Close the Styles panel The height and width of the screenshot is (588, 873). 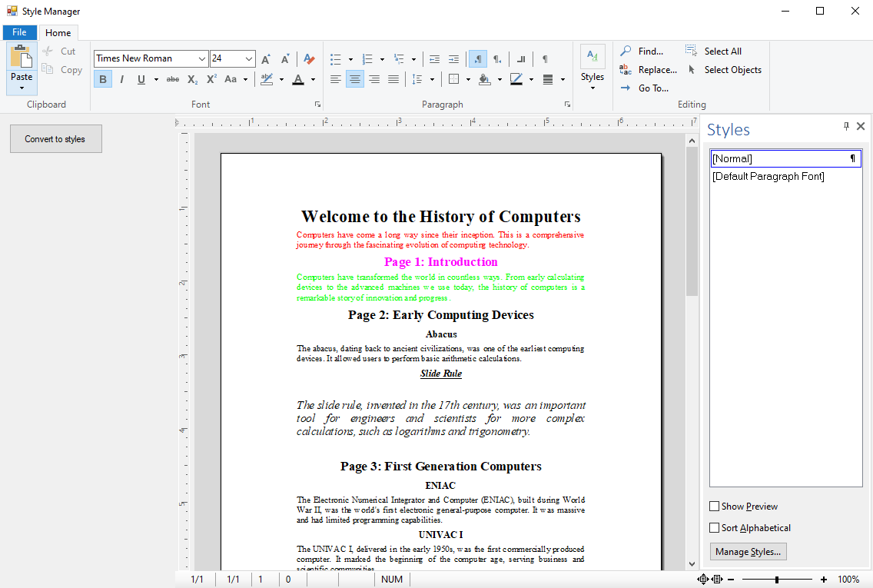pos(861,126)
